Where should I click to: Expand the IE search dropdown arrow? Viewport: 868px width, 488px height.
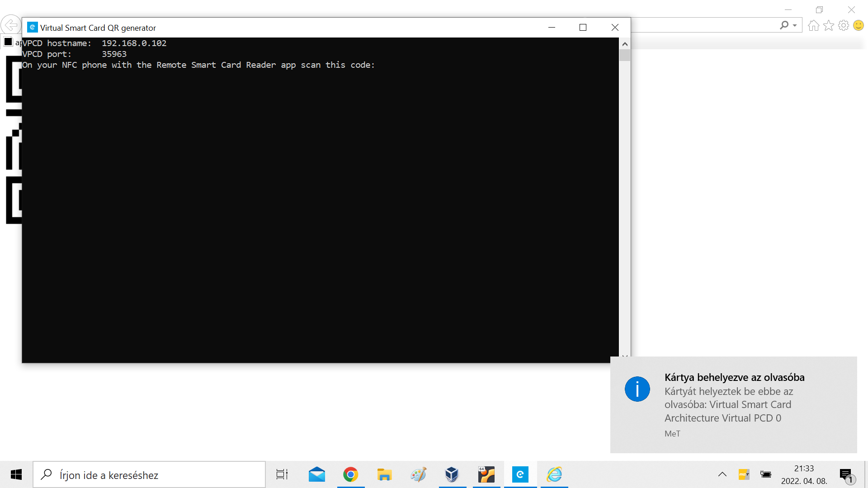795,25
